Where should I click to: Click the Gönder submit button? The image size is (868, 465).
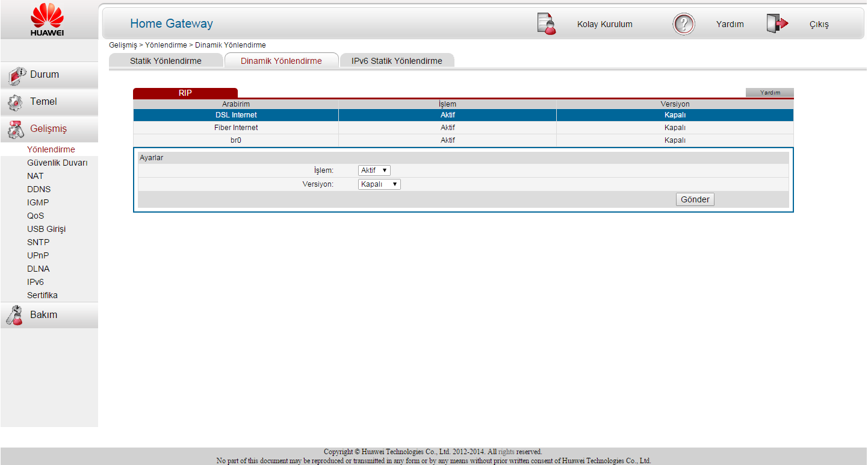click(695, 199)
